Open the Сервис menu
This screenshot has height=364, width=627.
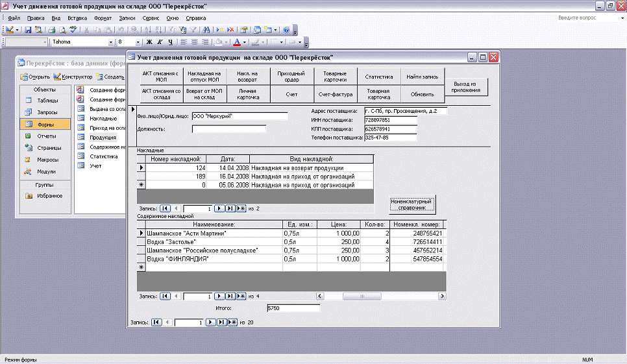[151, 18]
